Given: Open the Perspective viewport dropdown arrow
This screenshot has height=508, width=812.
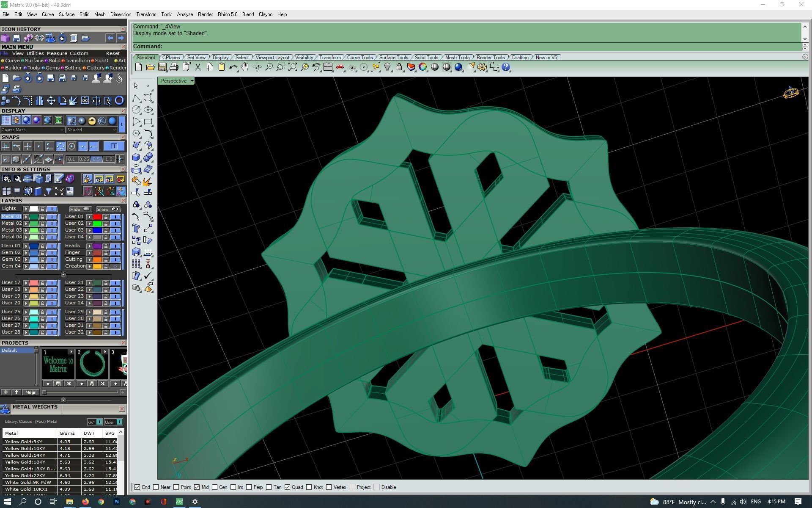Looking at the screenshot, I should coord(192,81).
